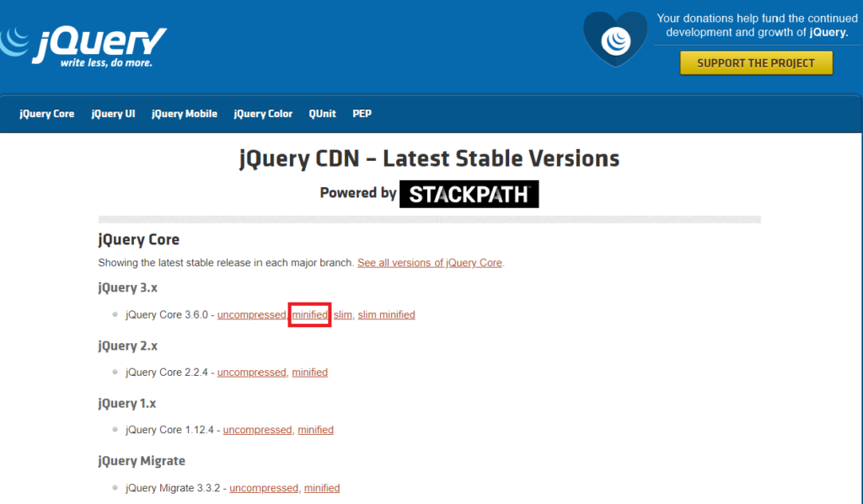This screenshot has height=504, width=863.
Task: Open jQuery 1.12.4 uncompressed link
Action: point(257,430)
